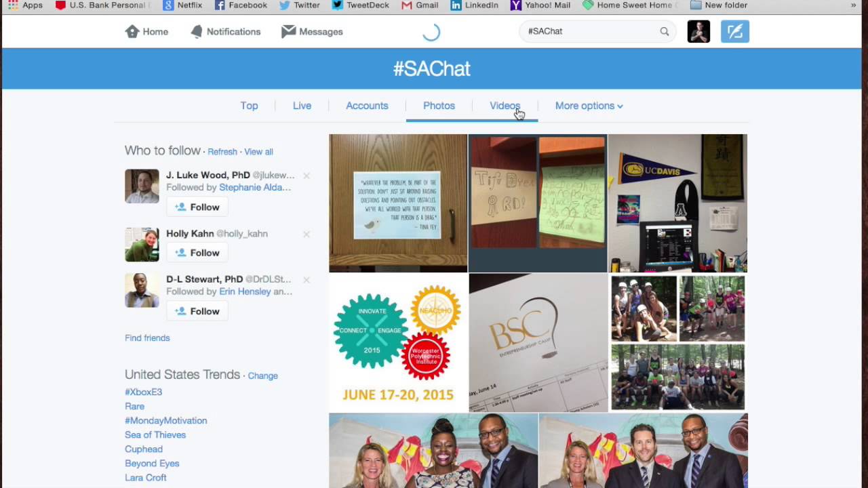Switch to the Videos tab

(x=505, y=106)
